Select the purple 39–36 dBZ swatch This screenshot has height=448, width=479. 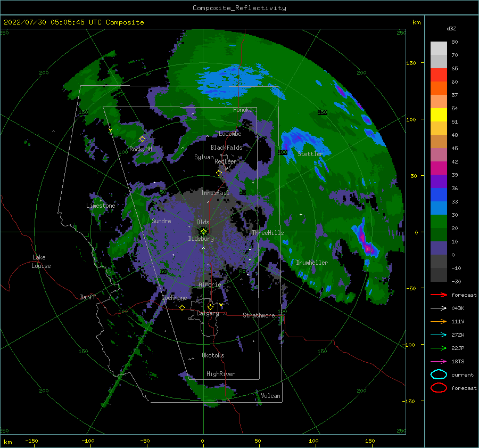(439, 181)
